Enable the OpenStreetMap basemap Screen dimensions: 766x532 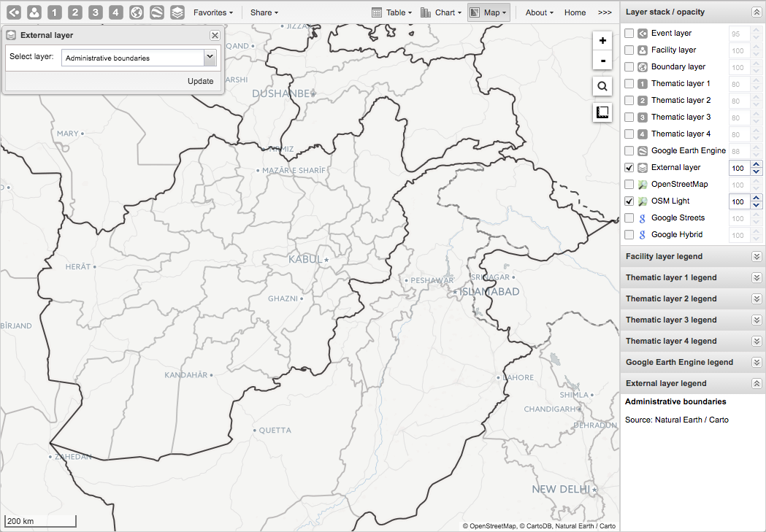(629, 184)
